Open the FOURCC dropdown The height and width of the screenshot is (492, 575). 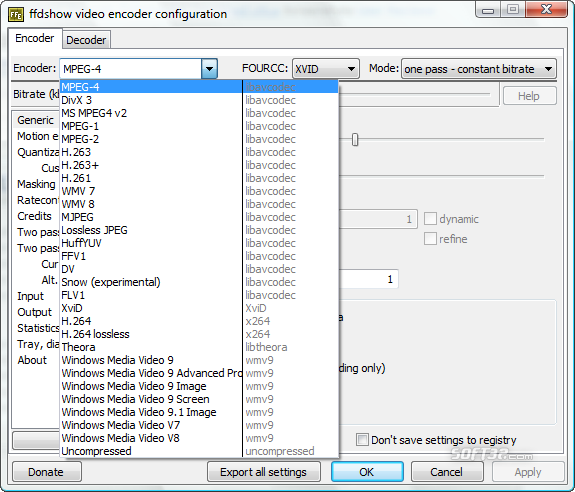coord(326,69)
